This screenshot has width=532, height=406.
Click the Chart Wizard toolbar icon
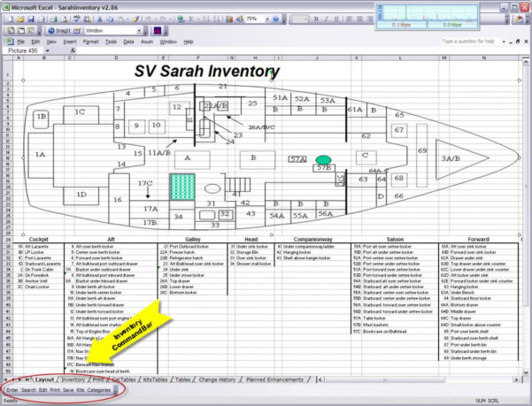(229, 18)
